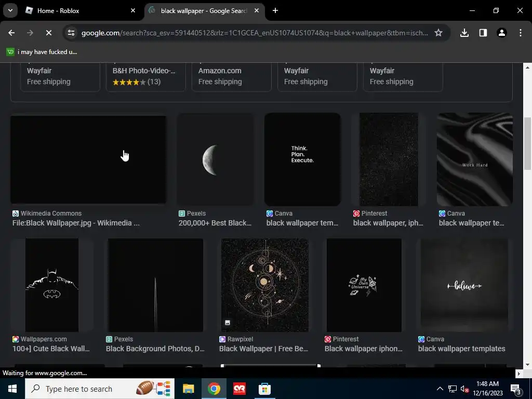Click the forward navigation arrow
532x399 pixels.
pyautogui.click(x=30, y=33)
